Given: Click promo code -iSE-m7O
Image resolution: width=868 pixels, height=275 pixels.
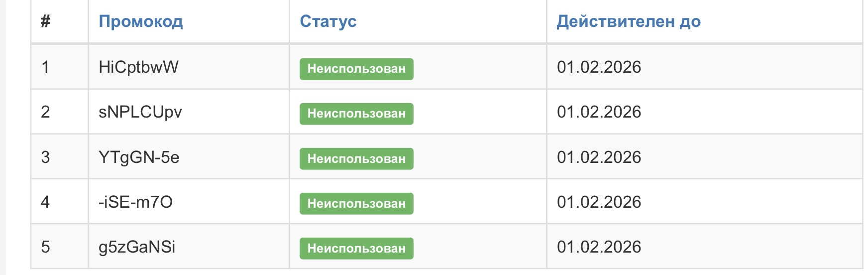Looking at the screenshot, I should coord(135,202).
